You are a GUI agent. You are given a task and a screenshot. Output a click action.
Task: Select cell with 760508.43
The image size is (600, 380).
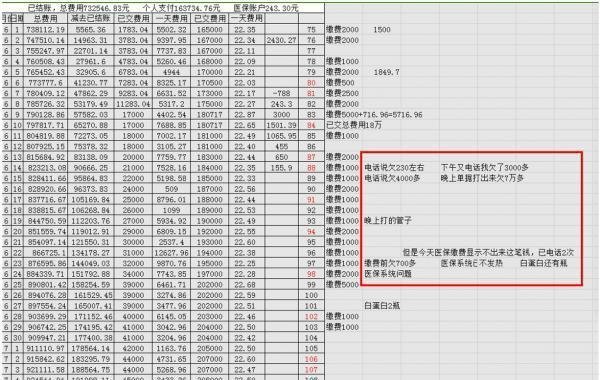(46, 62)
